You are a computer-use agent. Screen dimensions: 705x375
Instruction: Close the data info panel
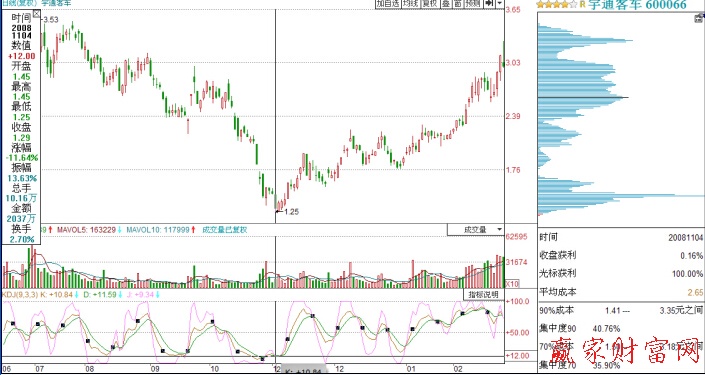pyautogui.click(x=36, y=14)
